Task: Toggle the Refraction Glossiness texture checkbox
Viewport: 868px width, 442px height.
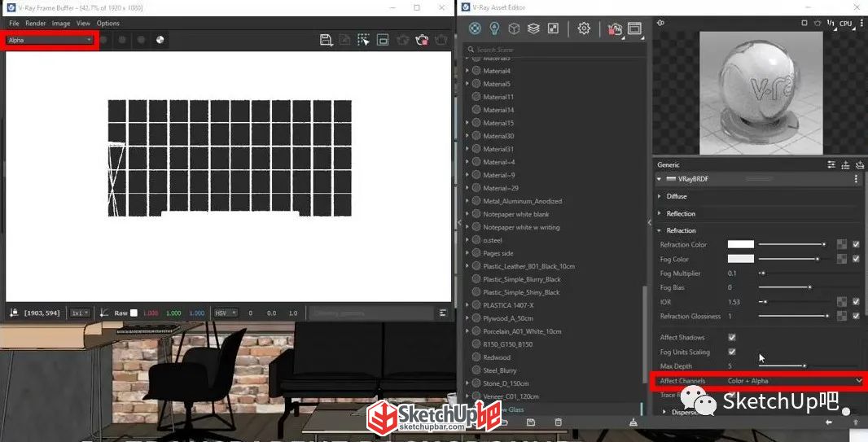Action: [857, 316]
